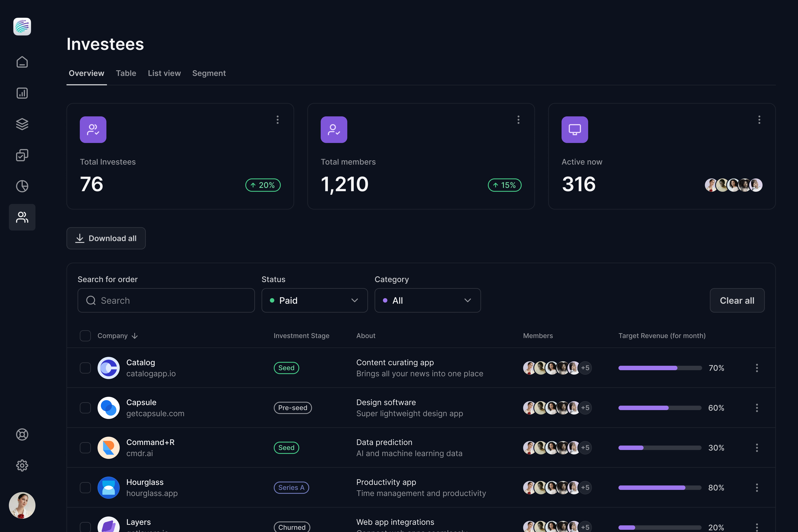The height and width of the screenshot is (532, 798).
Task: Click the Active now avatar group
Action: (734, 185)
